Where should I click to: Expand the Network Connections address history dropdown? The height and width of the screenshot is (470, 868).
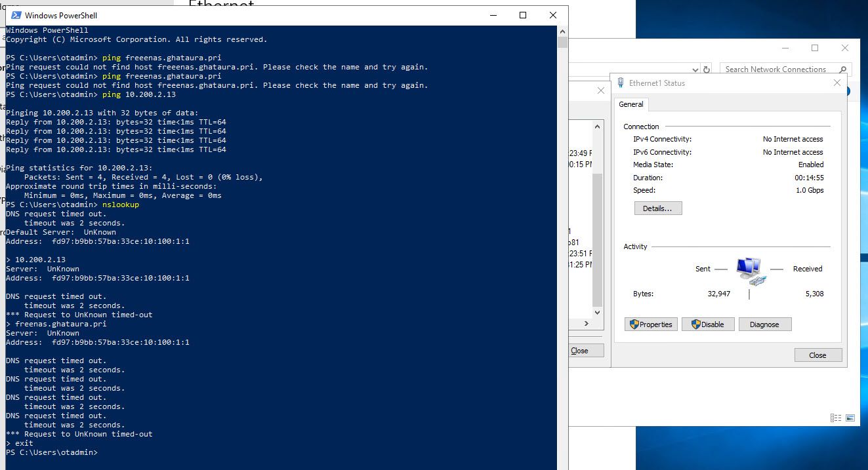coord(695,69)
